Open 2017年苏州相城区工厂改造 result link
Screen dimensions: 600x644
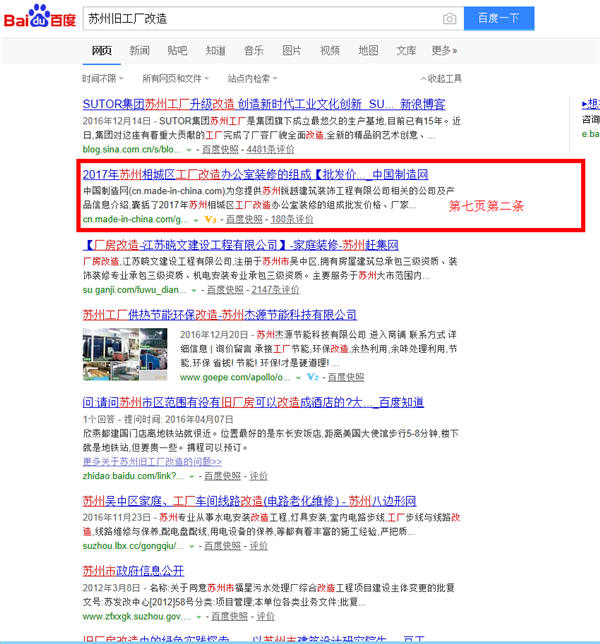click(x=255, y=175)
